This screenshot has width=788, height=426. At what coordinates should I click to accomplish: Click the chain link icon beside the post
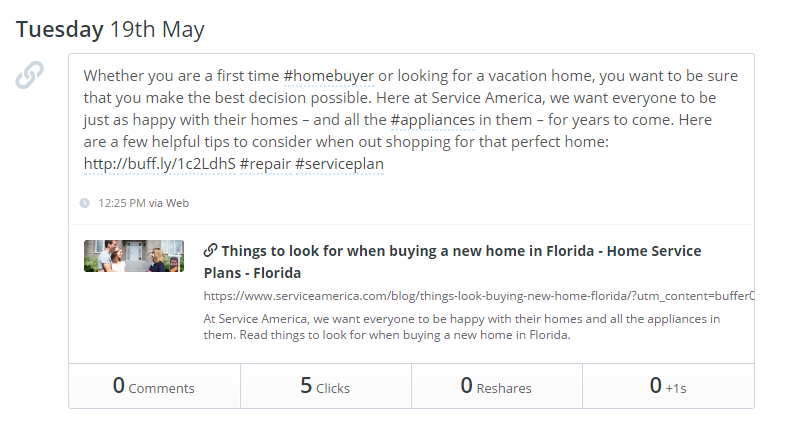click(30, 76)
